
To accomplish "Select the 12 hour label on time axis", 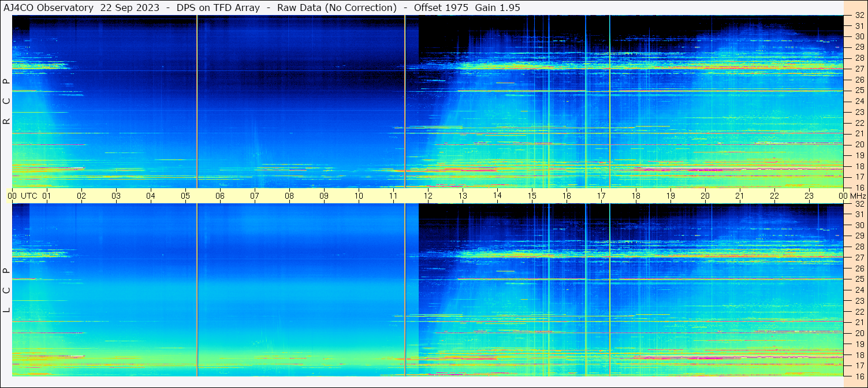I will coord(428,196).
